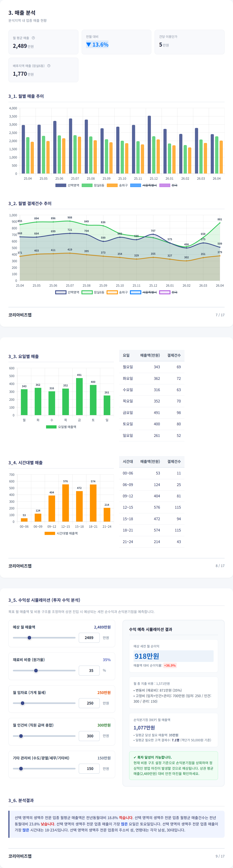Image resolution: width=233 pixels, height=868 pixels.
Task: Click the 18~21 bar in 시간대별 매출 chart
Action: coord(93,503)
